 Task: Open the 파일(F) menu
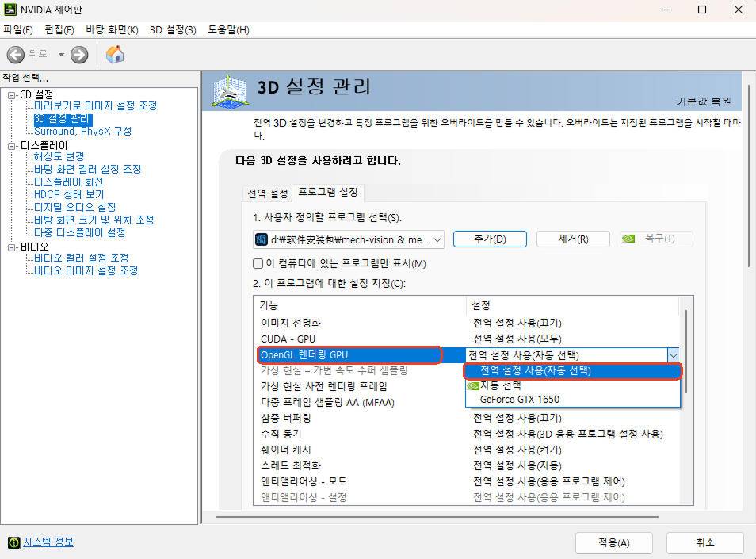tap(18, 30)
